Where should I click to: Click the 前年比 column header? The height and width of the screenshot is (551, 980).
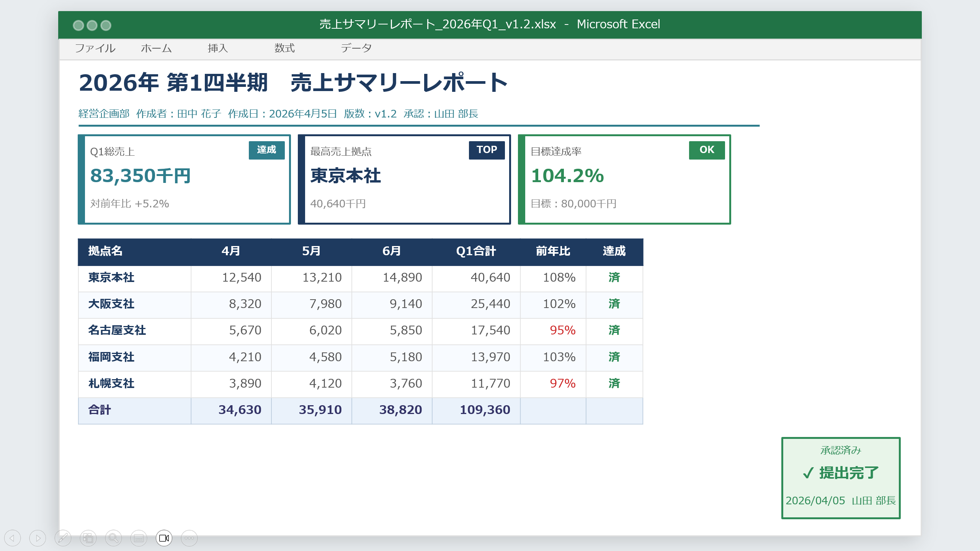[553, 251]
